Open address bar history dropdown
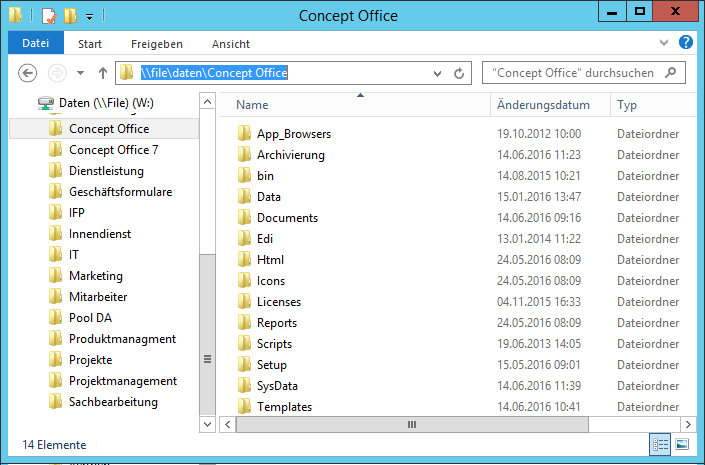 click(x=437, y=73)
